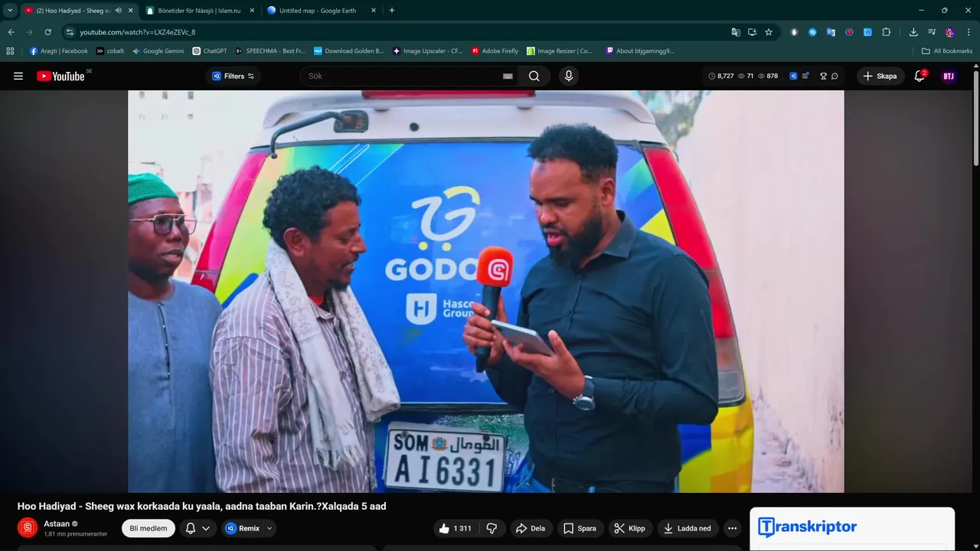The height and width of the screenshot is (551, 980).
Task: Expand the All Bookmarks folder
Action: [947, 51]
